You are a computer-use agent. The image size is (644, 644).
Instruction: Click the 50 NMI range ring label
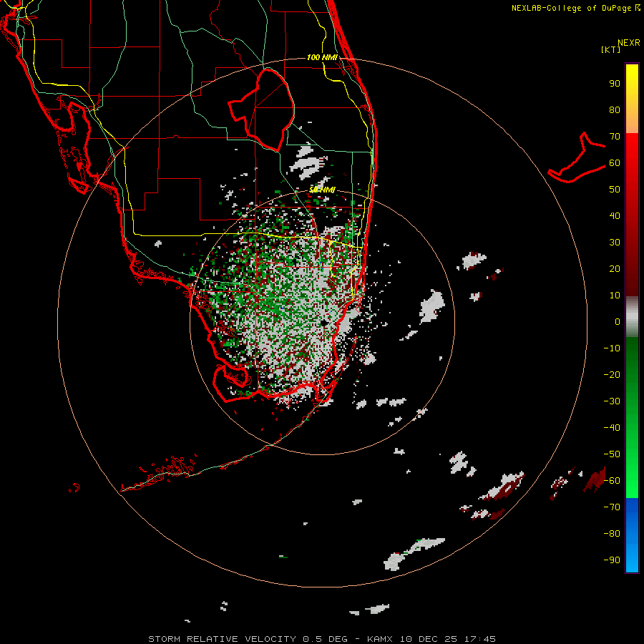[323, 190]
